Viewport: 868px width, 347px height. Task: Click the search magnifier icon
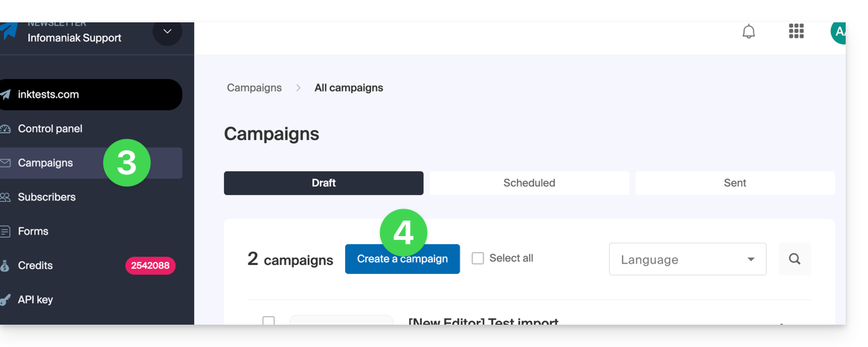pyautogui.click(x=794, y=259)
